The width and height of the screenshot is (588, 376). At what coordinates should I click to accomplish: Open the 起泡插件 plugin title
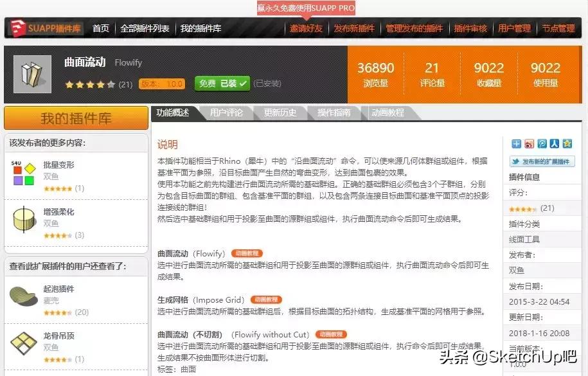click(59, 289)
